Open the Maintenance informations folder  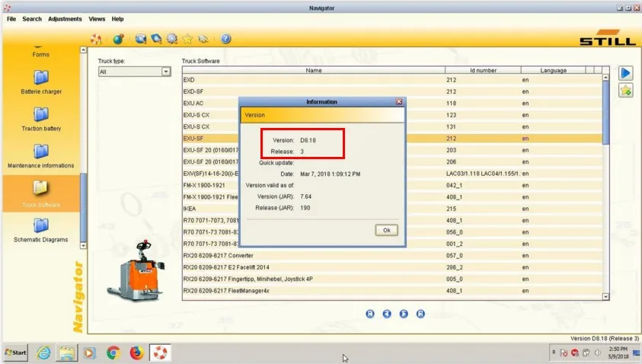(41, 156)
